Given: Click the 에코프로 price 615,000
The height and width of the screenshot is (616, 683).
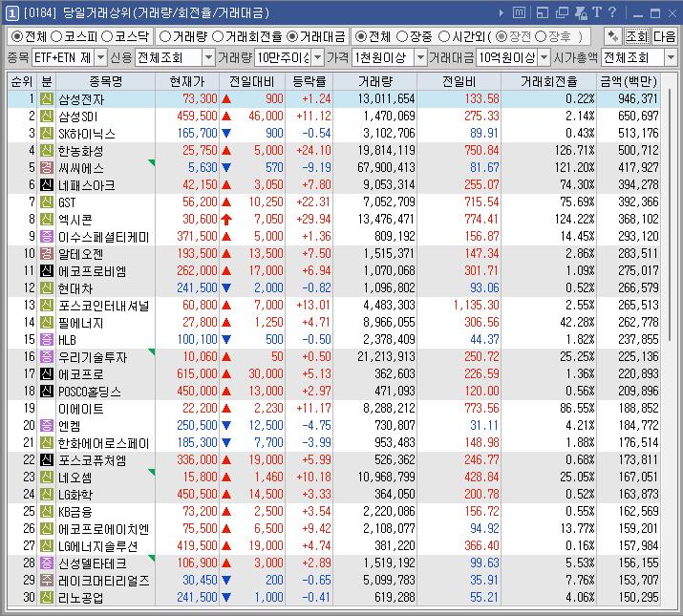Looking at the screenshot, I should click(x=197, y=373).
